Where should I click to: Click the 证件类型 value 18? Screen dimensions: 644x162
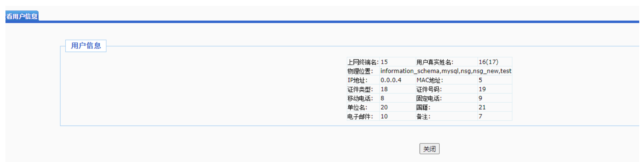(384, 89)
